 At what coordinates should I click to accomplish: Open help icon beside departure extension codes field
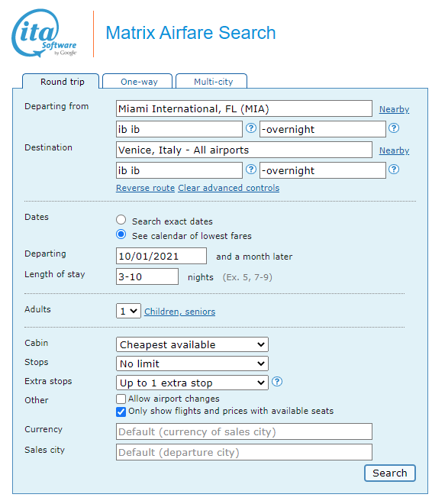tap(394, 128)
